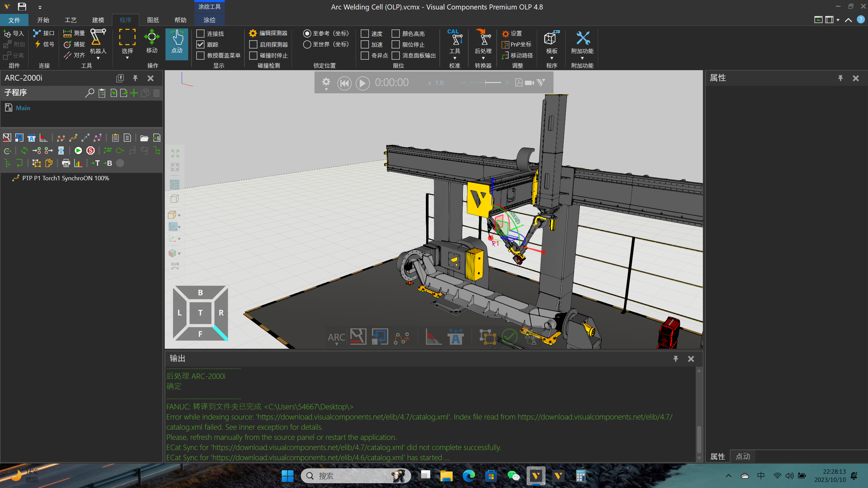The image size is (868, 488).
Task: Select the Main subprogram
Action: click(23, 108)
